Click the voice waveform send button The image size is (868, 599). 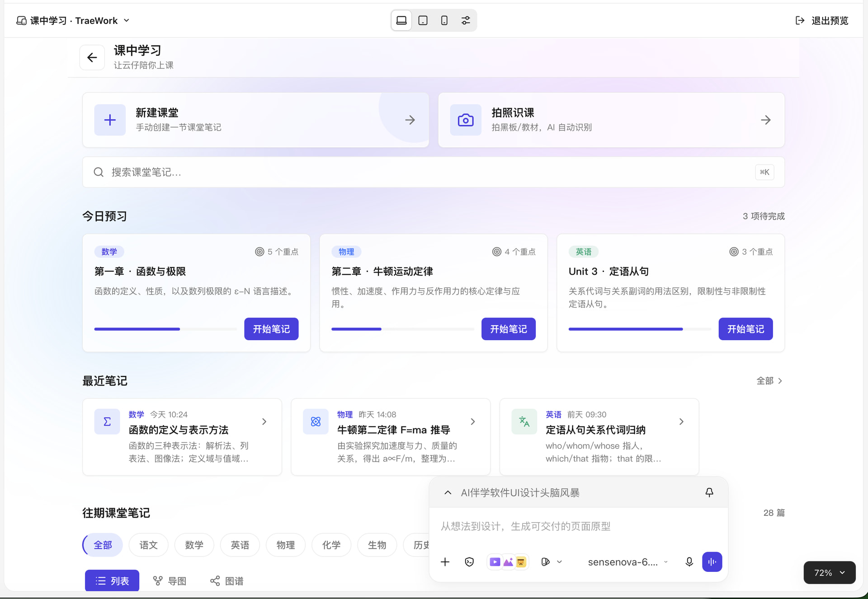coord(712,562)
